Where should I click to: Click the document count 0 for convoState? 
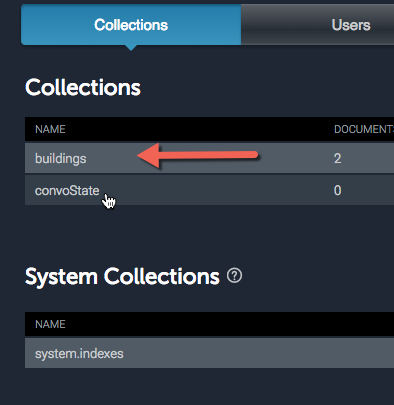(x=337, y=191)
